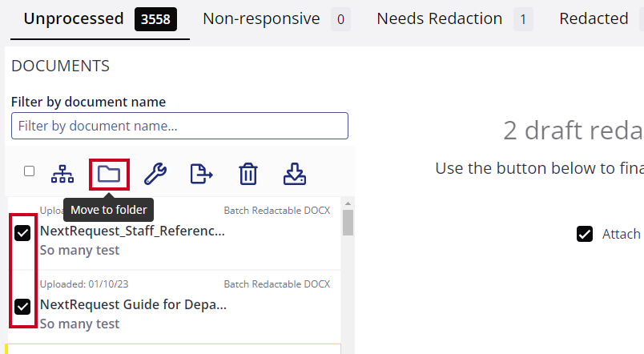The height and width of the screenshot is (354, 644).
Task: Click 'Batch Redactable DOCX' label on Guide row
Action: point(277,284)
